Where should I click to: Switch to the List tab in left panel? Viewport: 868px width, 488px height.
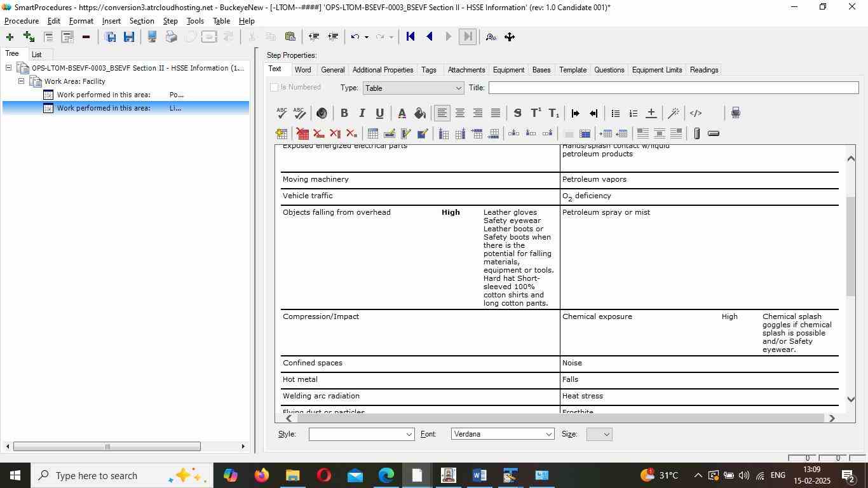37,55
